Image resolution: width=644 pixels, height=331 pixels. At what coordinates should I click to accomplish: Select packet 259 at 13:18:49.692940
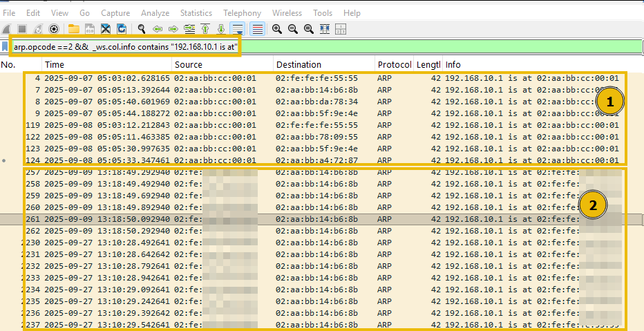click(x=322, y=196)
